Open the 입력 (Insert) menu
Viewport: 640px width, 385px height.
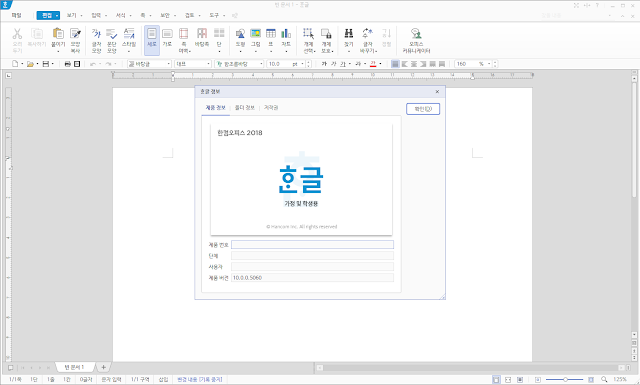(96, 15)
